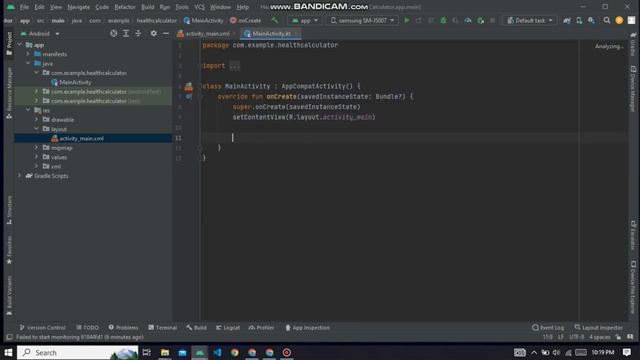Click the Apply Changes restart icon
This screenshot has width=640, height=360.
click(x=419, y=20)
